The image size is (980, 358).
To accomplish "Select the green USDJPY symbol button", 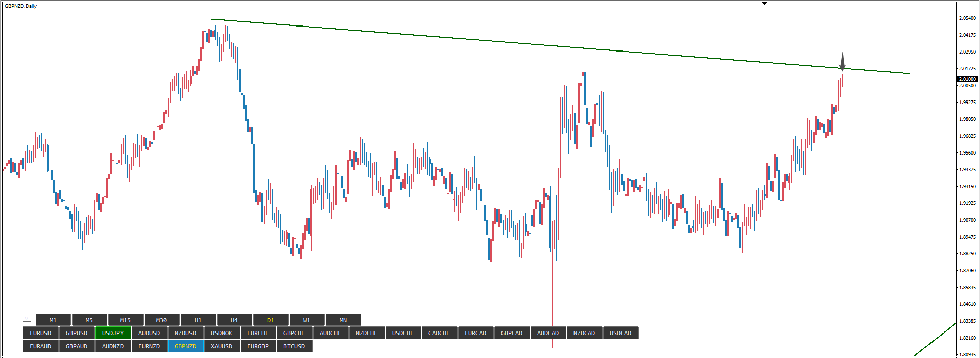I will pos(113,333).
